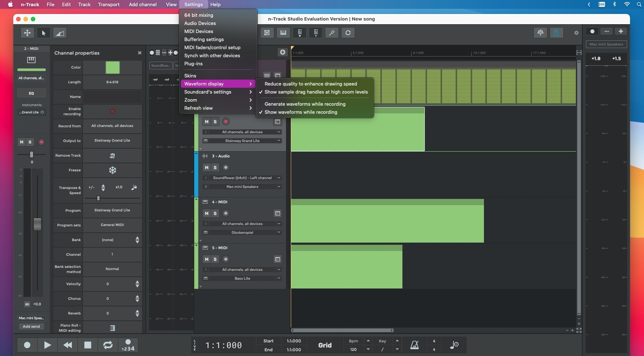Open piano roll icon on 4 - MIDI track
The height and width of the screenshot is (356, 644).
[278, 213]
